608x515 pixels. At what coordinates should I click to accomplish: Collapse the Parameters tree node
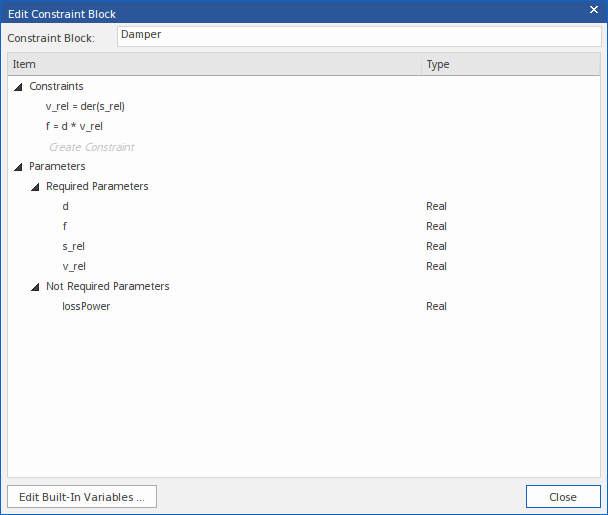[x=19, y=167]
